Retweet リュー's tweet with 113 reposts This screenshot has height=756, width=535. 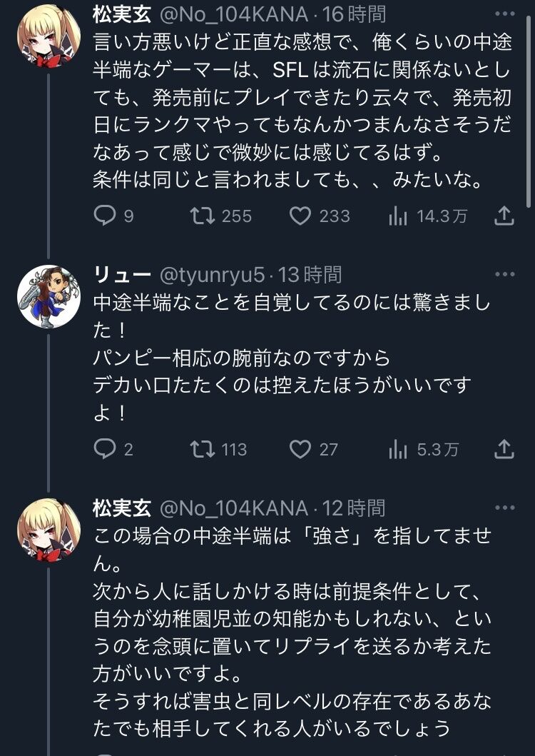coord(204,449)
